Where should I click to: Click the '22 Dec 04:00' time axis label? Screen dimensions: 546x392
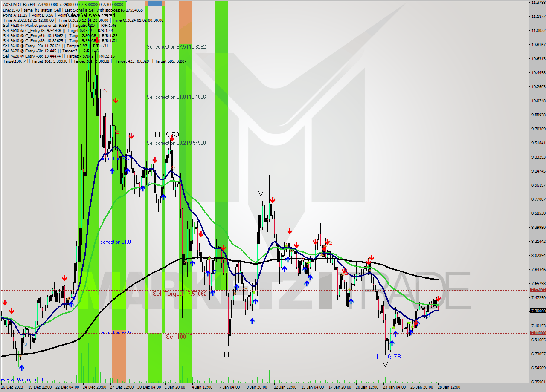[x=67, y=387]
